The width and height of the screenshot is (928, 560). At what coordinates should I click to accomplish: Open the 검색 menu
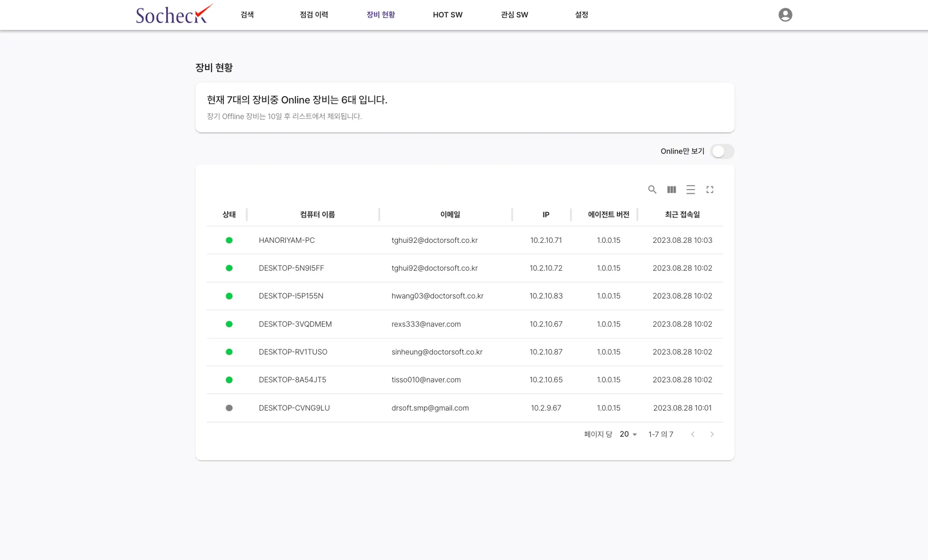[x=247, y=15]
